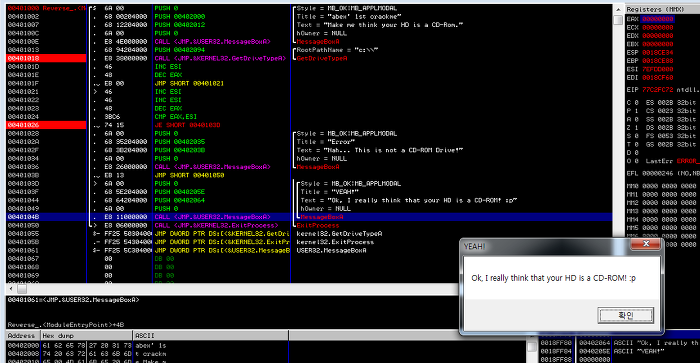Click the Reverse_.<ModuleEntryPoint>+4B info line
This screenshot has height=363, width=700.
pos(66,325)
